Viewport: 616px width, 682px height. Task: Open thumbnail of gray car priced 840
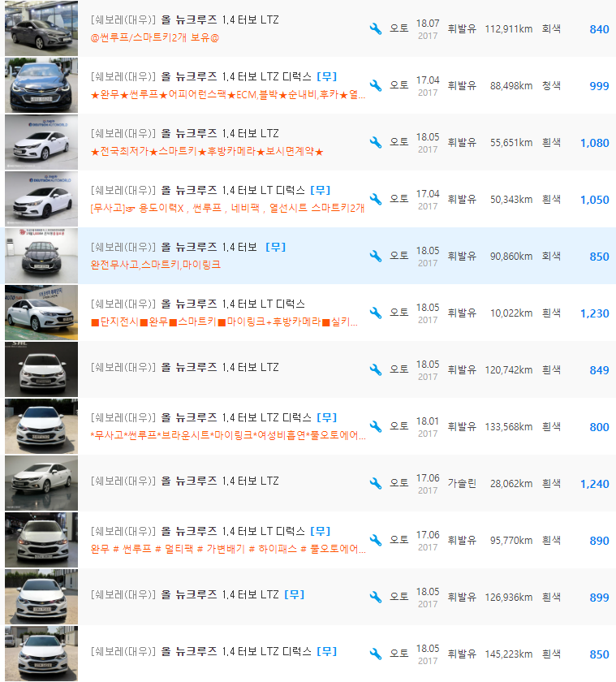coord(41,28)
